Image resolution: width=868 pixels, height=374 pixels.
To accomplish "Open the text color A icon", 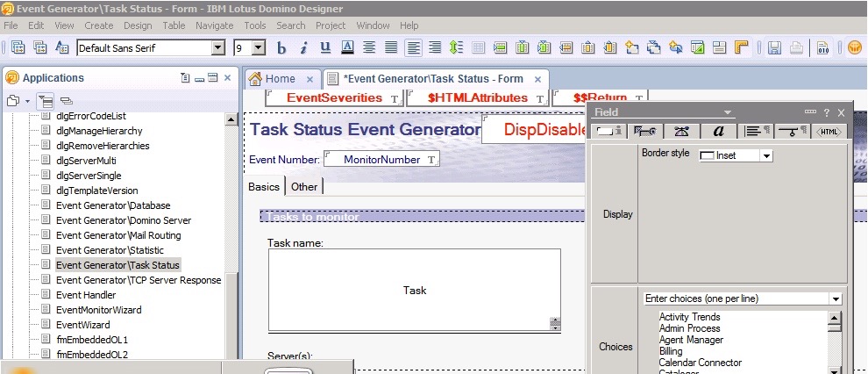I will pos(347,48).
